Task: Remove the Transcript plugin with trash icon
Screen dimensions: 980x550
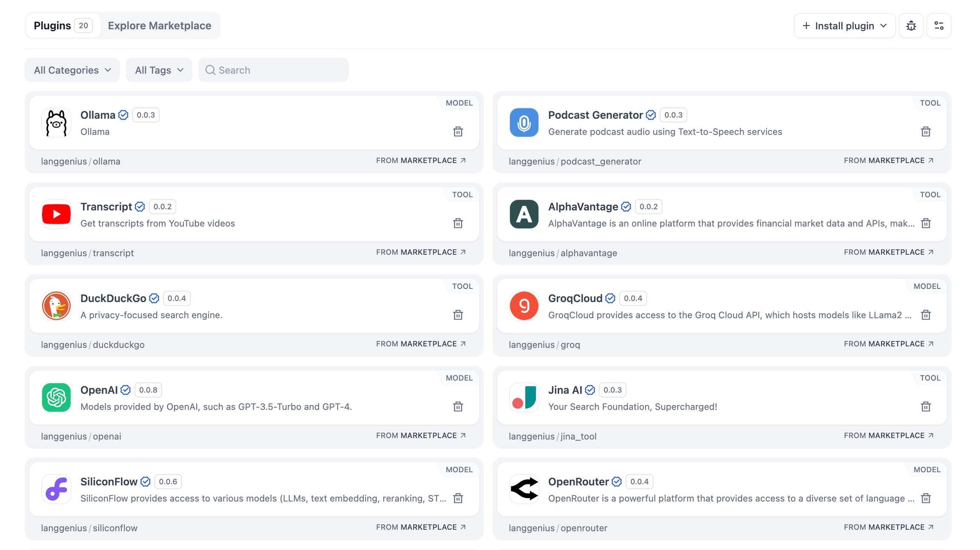Action: coord(458,223)
